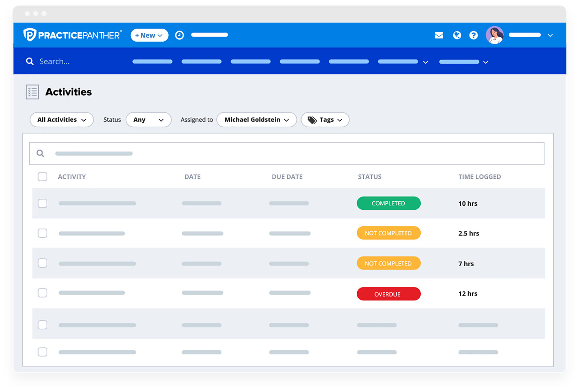Open the user account menu via avatar
Image resolution: width=579 pixels, height=392 pixels.
495,35
